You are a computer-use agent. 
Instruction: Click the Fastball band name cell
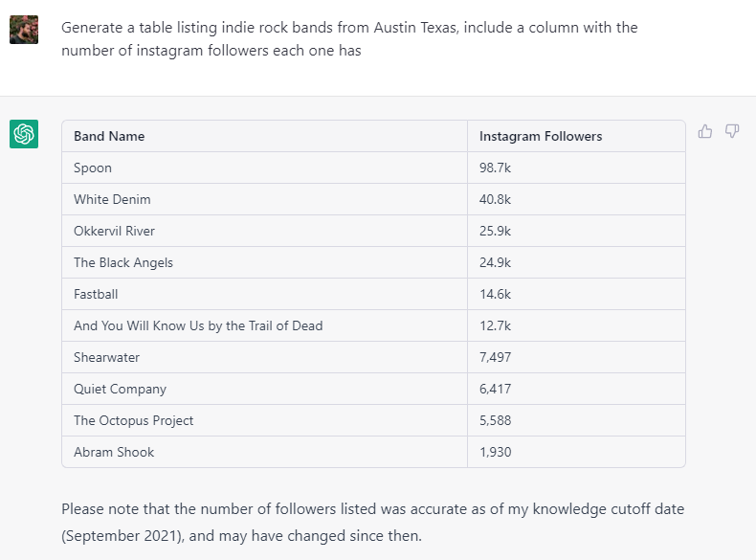point(265,294)
